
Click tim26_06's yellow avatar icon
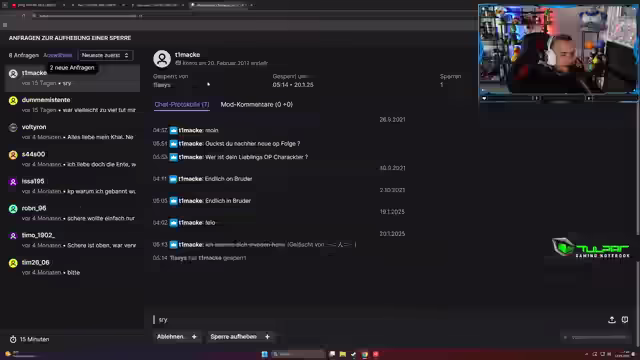point(13,263)
